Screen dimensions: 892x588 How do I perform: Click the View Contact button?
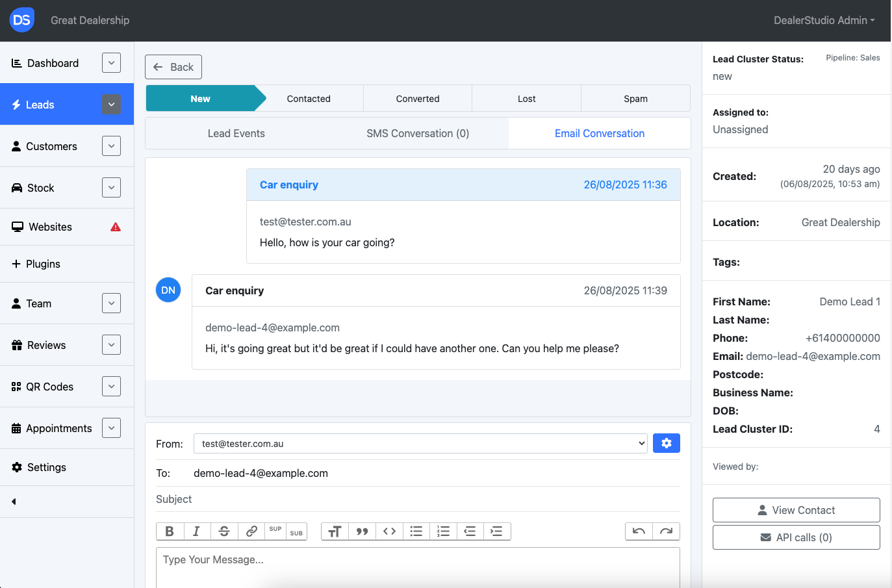click(796, 510)
